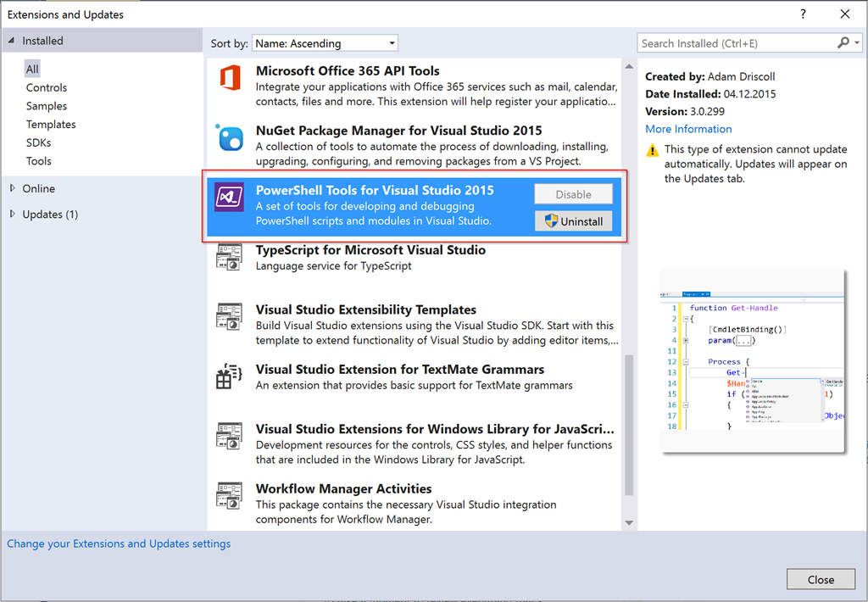Click the TypeScript for Microsoft Visual Studio icon
This screenshot has width=868, height=602.
(x=230, y=257)
